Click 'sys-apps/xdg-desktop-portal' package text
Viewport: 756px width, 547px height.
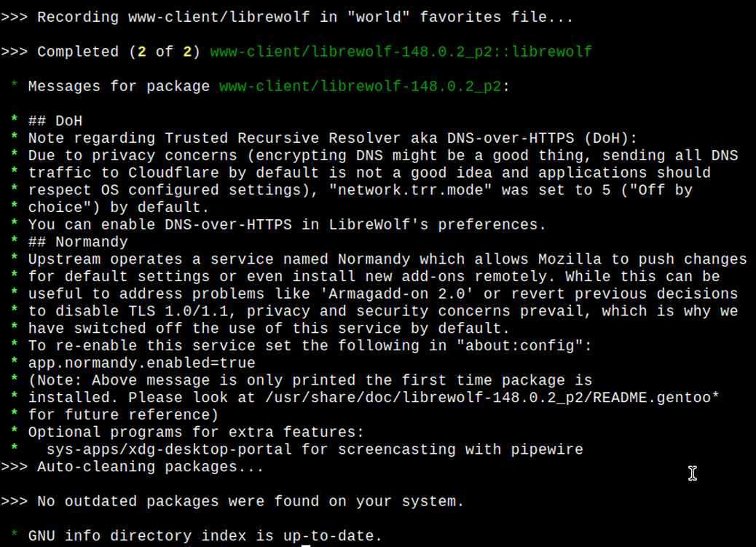(x=169, y=449)
